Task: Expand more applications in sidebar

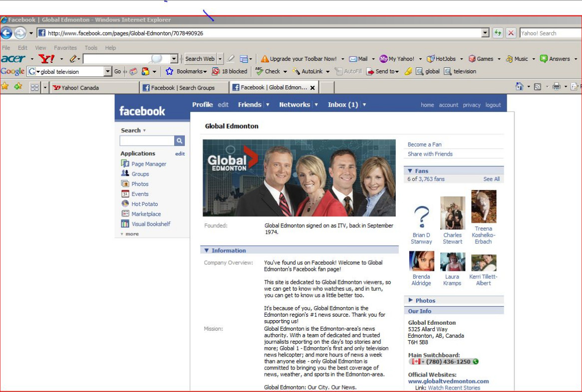Action: (130, 234)
